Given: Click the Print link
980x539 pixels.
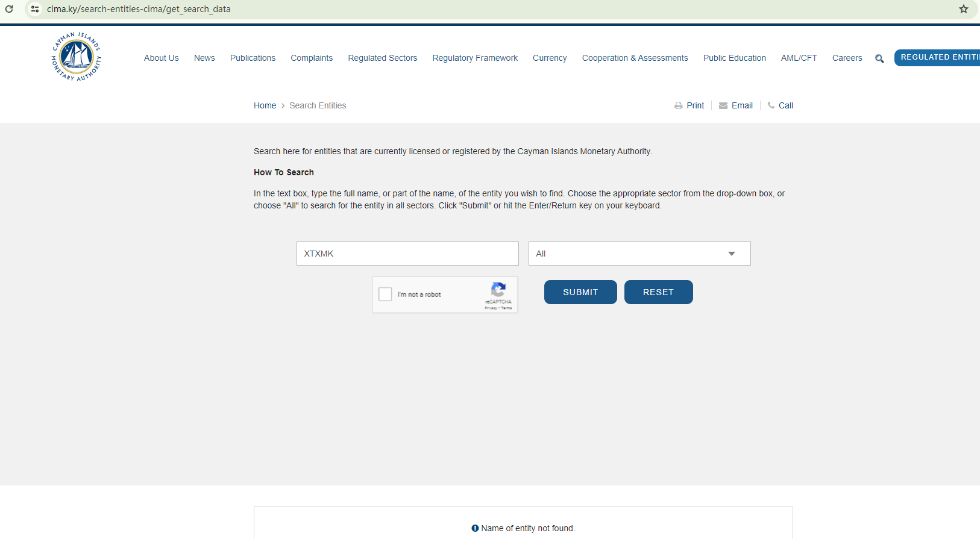Looking at the screenshot, I should point(696,105).
